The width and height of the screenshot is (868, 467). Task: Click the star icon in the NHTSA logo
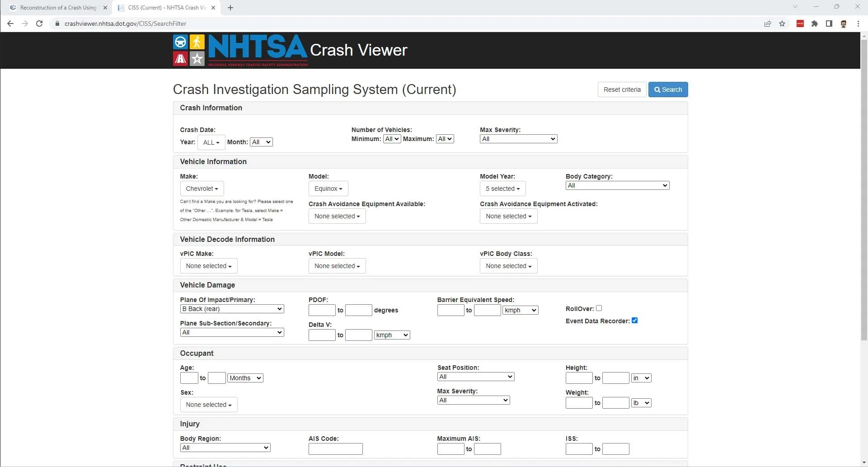197,59
